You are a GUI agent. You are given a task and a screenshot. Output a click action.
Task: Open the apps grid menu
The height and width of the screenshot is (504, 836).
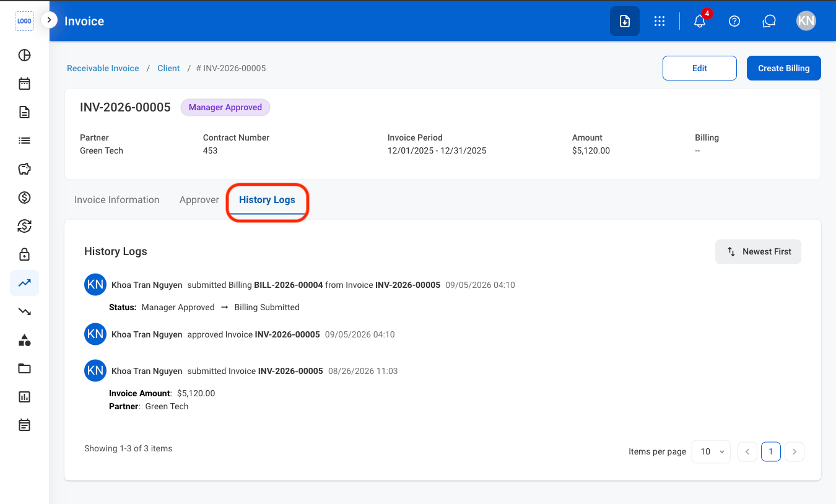click(x=660, y=21)
